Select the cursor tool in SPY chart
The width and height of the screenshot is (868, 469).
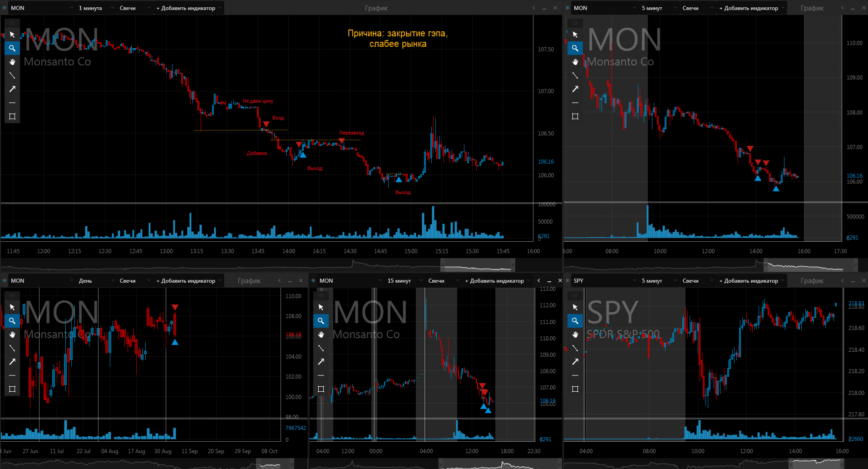(x=575, y=307)
